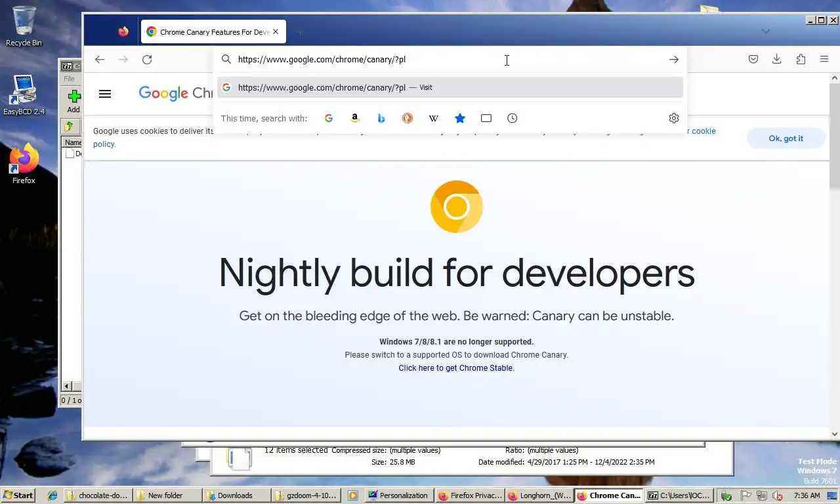Viewport: 840px width, 504px height.
Task: Search bookmarks via the star icon
Action: 460,118
